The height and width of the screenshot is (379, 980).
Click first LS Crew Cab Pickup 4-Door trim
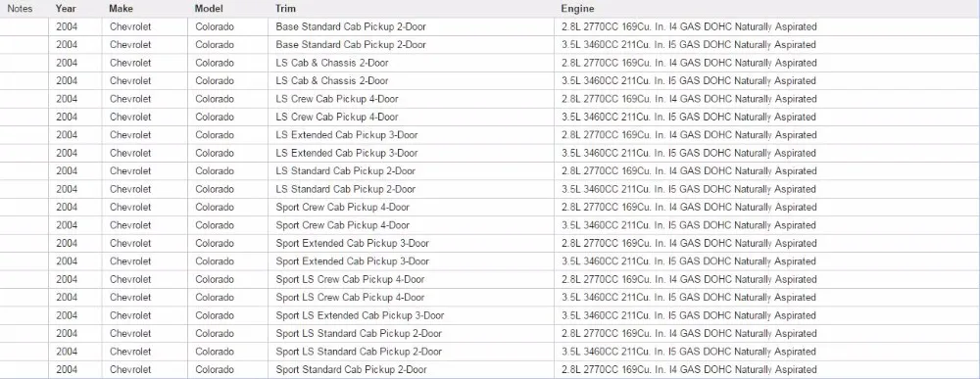[337, 99]
